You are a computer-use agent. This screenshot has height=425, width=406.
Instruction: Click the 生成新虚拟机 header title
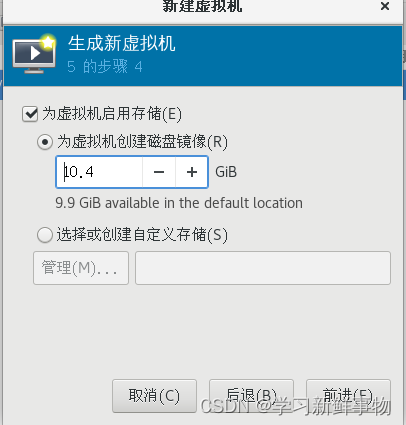tap(122, 44)
